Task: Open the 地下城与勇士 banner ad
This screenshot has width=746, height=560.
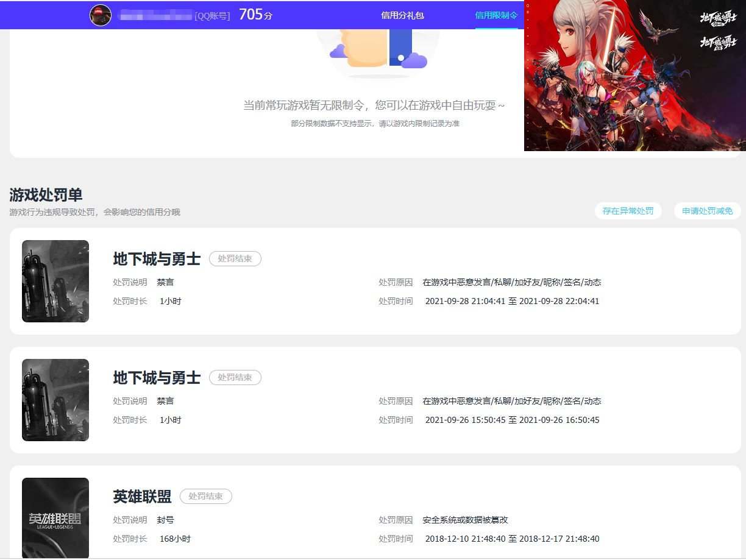Action: (x=635, y=76)
